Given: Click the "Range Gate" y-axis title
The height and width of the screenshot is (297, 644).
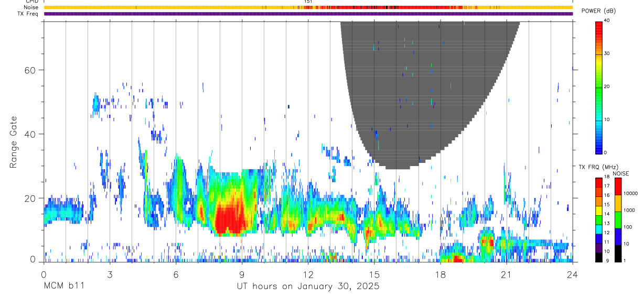Looking at the screenshot, I should [x=14, y=141].
